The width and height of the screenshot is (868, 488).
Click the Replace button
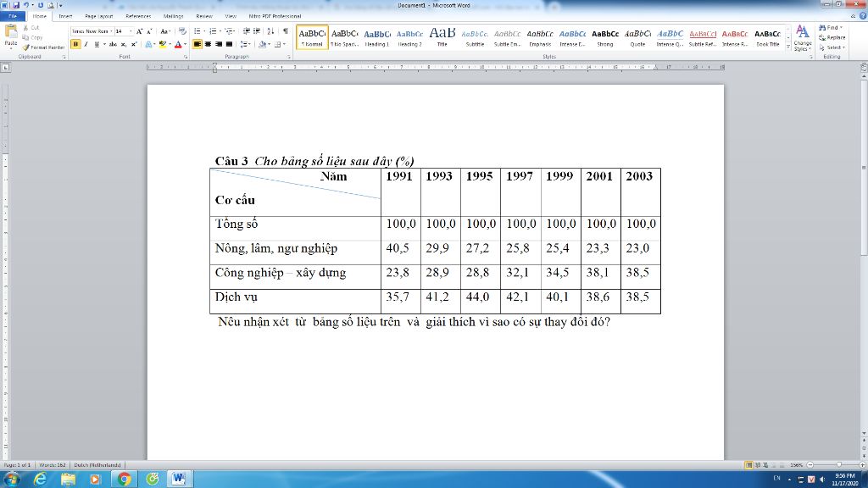[x=832, y=37]
